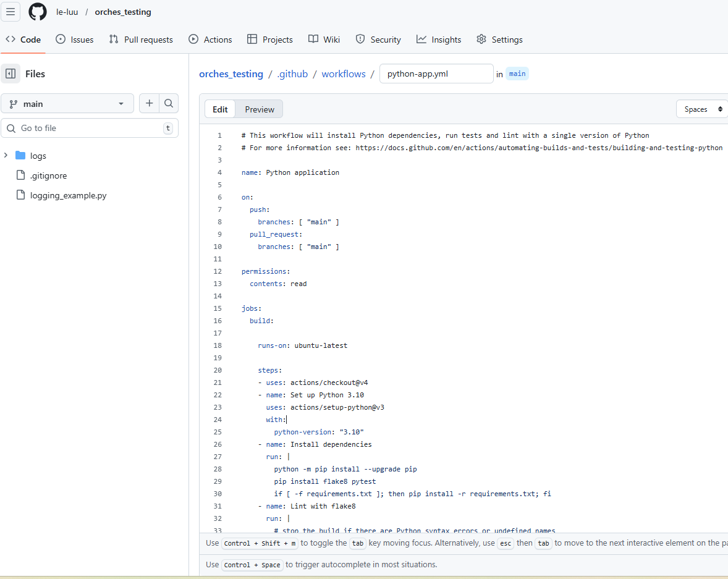Click the plus icon to add file
This screenshot has width=728, height=579.
click(149, 104)
